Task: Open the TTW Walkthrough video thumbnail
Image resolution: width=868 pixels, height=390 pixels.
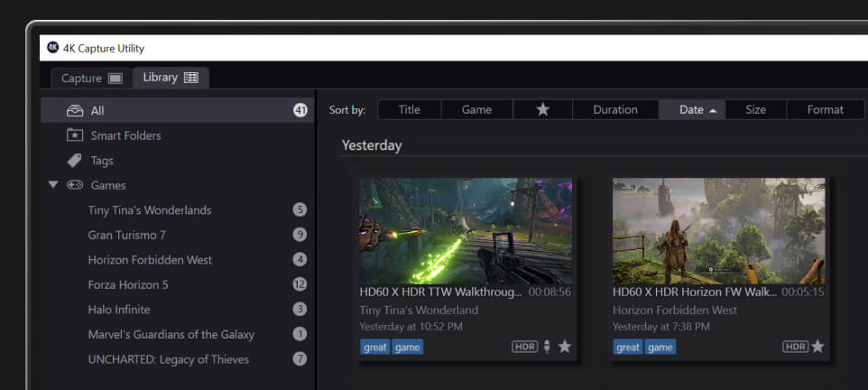Action: coord(466,231)
